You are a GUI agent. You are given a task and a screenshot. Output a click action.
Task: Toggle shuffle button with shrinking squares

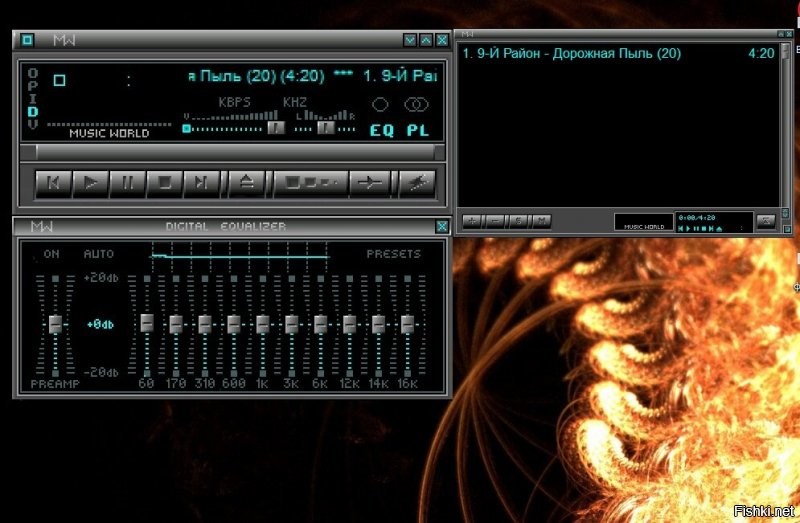tap(311, 183)
